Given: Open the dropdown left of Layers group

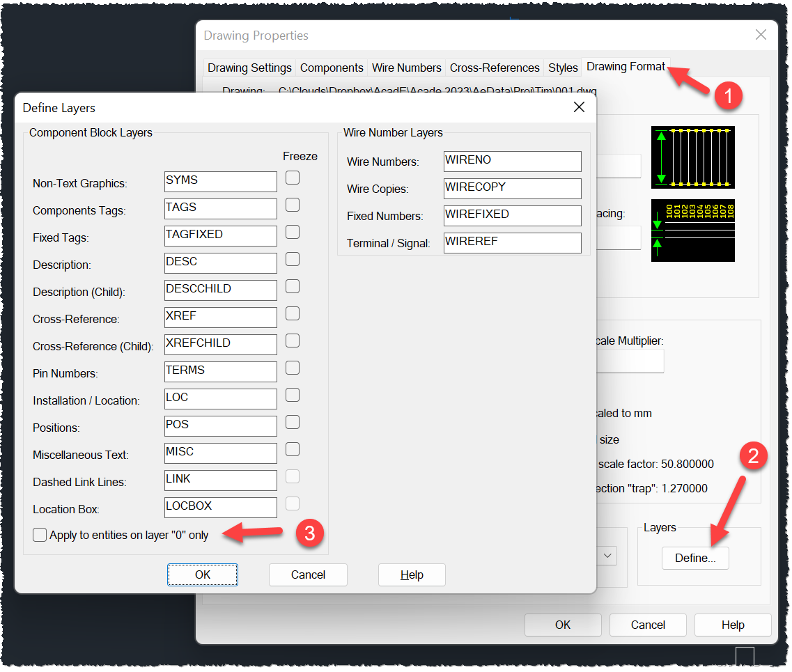Looking at the screenshot, I should (x=607, y=556).
